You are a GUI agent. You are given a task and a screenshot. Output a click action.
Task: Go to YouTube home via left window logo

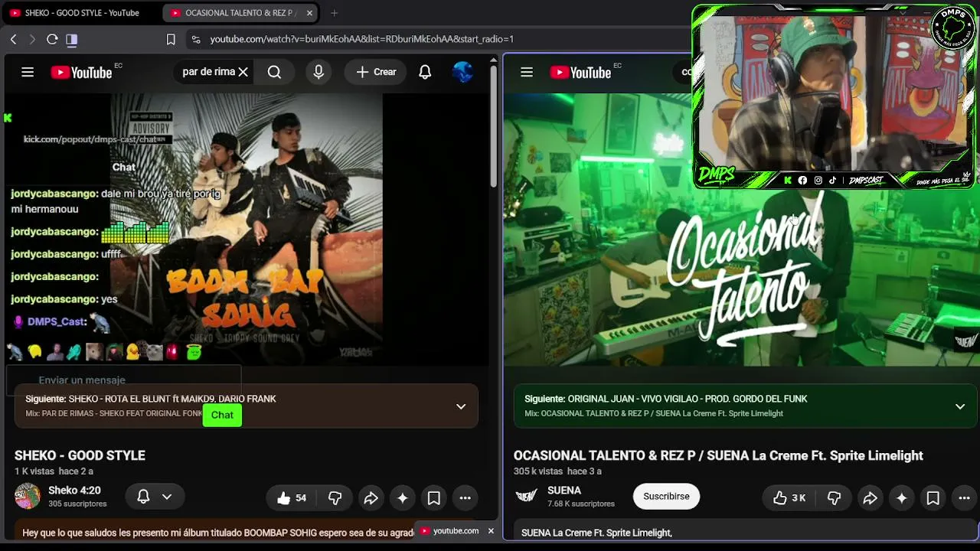click(x=82, y=72)
